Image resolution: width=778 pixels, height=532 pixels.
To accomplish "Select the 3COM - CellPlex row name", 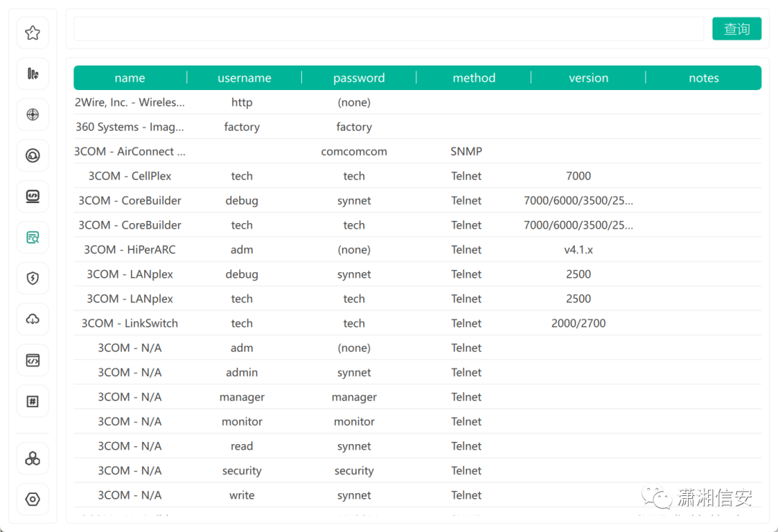I will point(130,176).
